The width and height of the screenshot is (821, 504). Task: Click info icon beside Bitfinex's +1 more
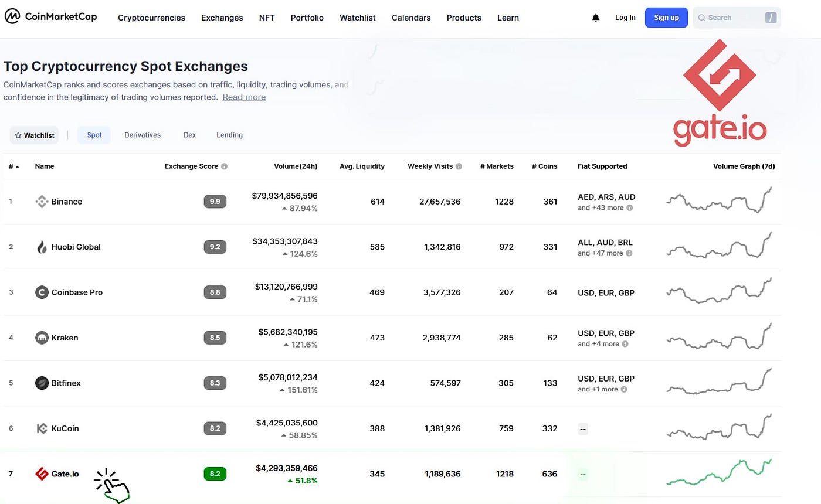point(624,389)
